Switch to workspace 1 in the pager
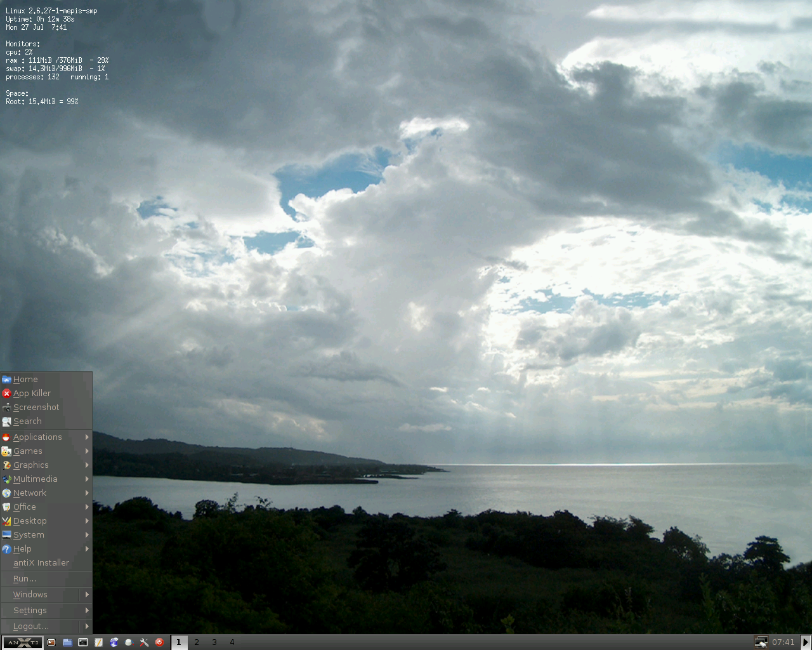This screenshot has width=812, height=650. point(179,642)
